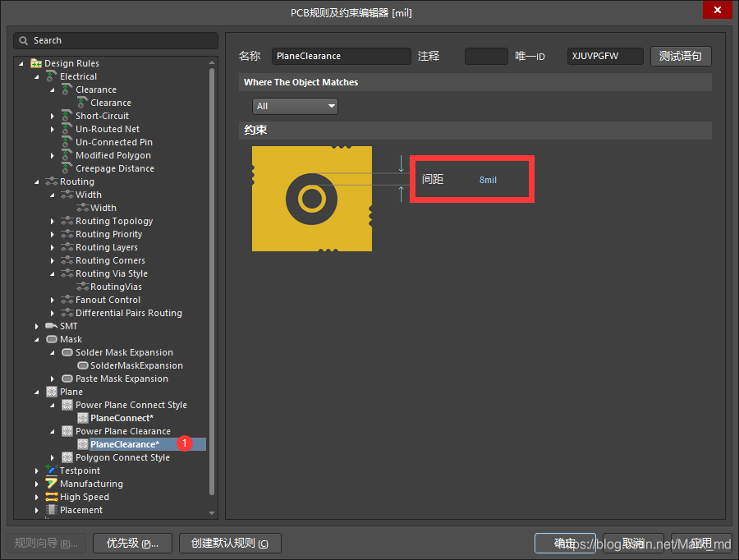Expand the Short-Circuit rule node

point(53,116)
